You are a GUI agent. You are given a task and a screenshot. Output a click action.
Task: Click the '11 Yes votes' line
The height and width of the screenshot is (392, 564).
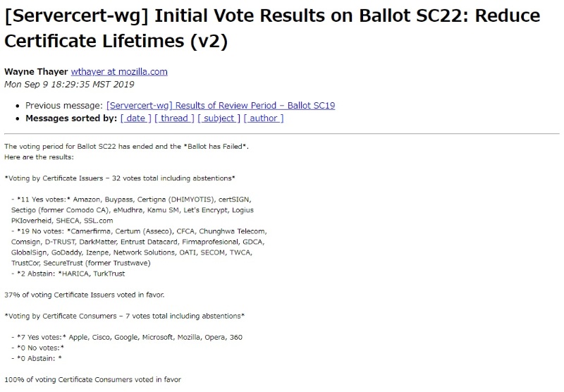click(x=130, y=200)
